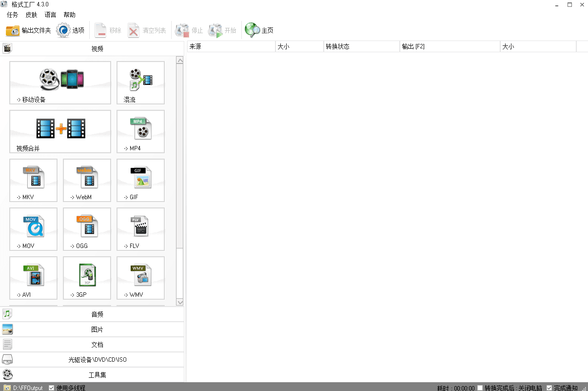Click the 开始 start toolbar button
588x391 pixels.
(222, 30)
